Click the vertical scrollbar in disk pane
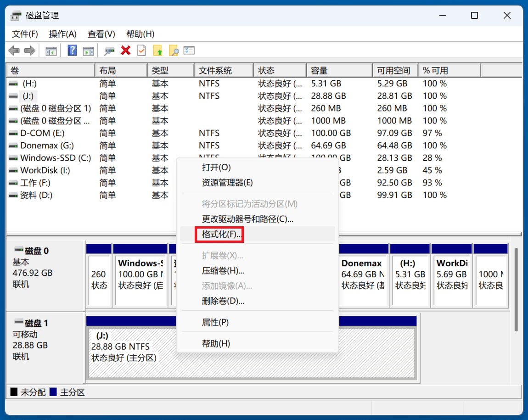Viewport: 528px width, 420px height. click(517, 289)
